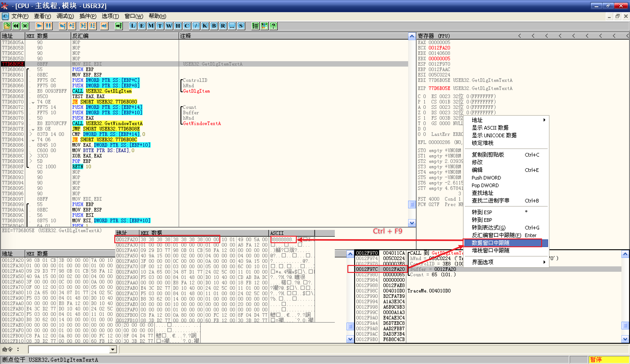Click the Pause execution toolbar icon

coord(48,26)
